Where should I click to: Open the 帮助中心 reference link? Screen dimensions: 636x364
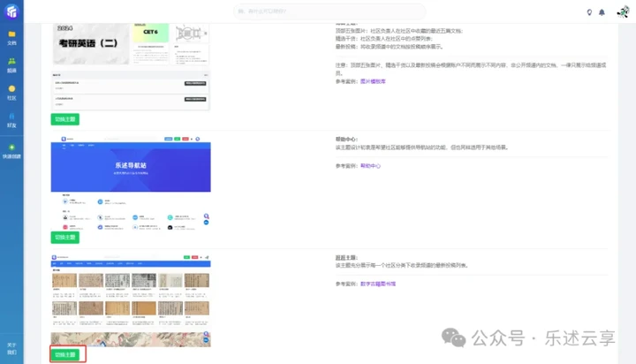point(370,166)
